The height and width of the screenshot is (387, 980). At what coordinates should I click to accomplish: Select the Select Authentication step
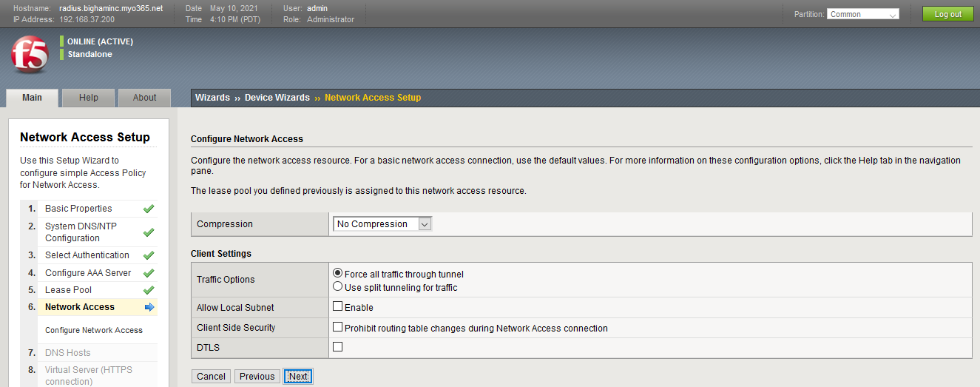coord(87,255)
